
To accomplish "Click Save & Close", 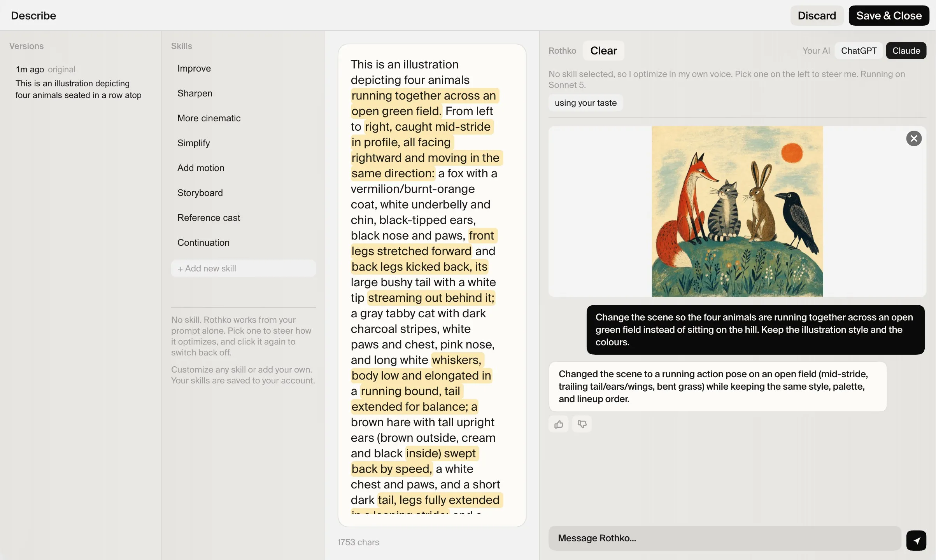I will 889,16.
